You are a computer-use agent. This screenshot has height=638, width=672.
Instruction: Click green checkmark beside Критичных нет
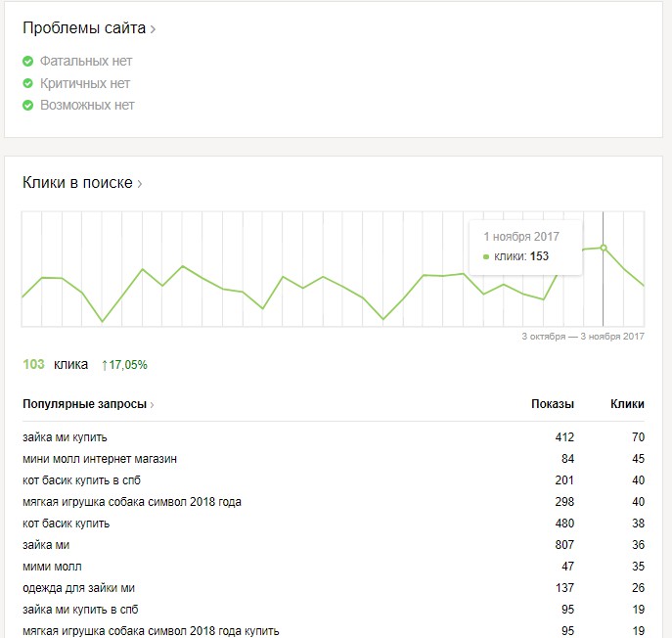pos(28,83)
